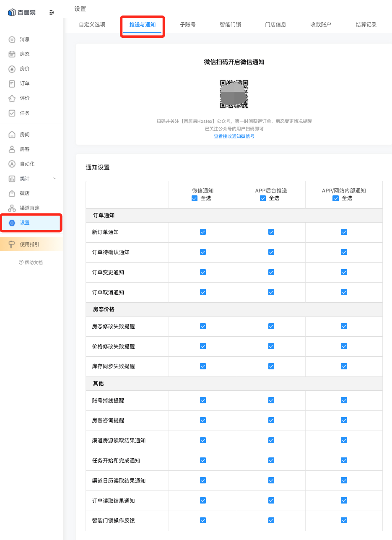Screen dimensions: 392x540
Task: Toggle 全选 under APP后台推送
Action: (263, 198)
